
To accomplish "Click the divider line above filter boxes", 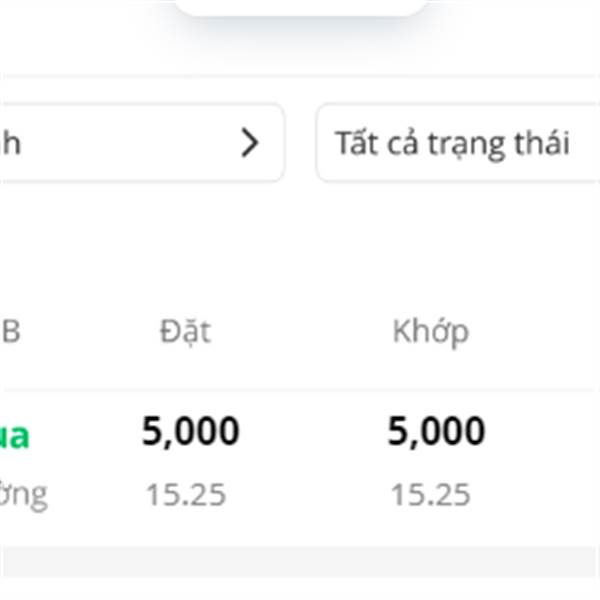I will (x=300, y=76).
